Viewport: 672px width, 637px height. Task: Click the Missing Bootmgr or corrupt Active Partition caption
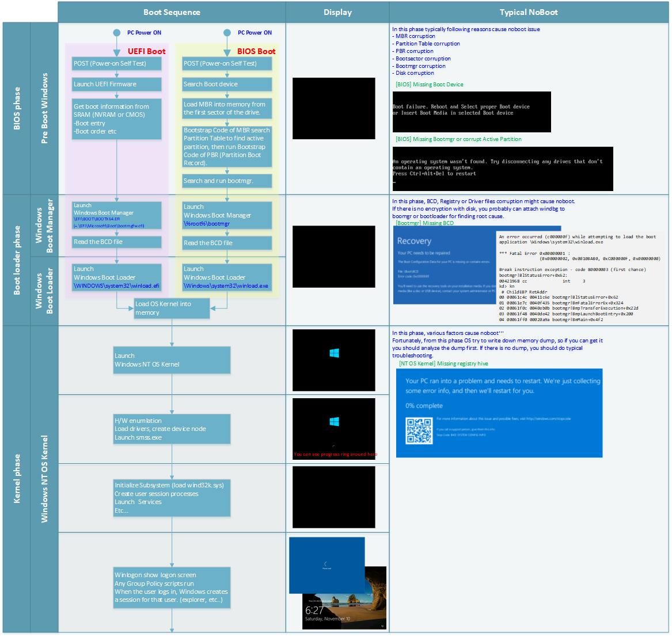[458, 139]
